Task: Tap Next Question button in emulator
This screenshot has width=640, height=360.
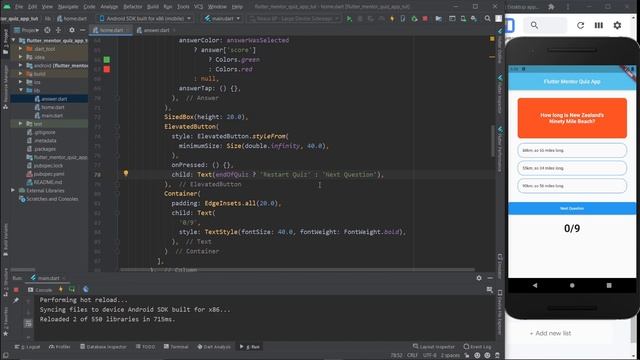Action: 572,208
